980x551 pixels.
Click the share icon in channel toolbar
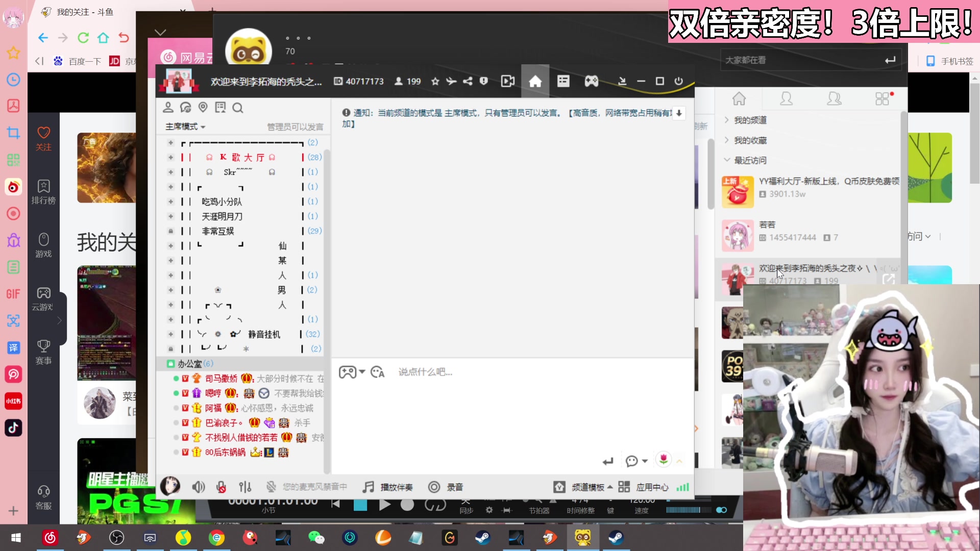point(468,81)
